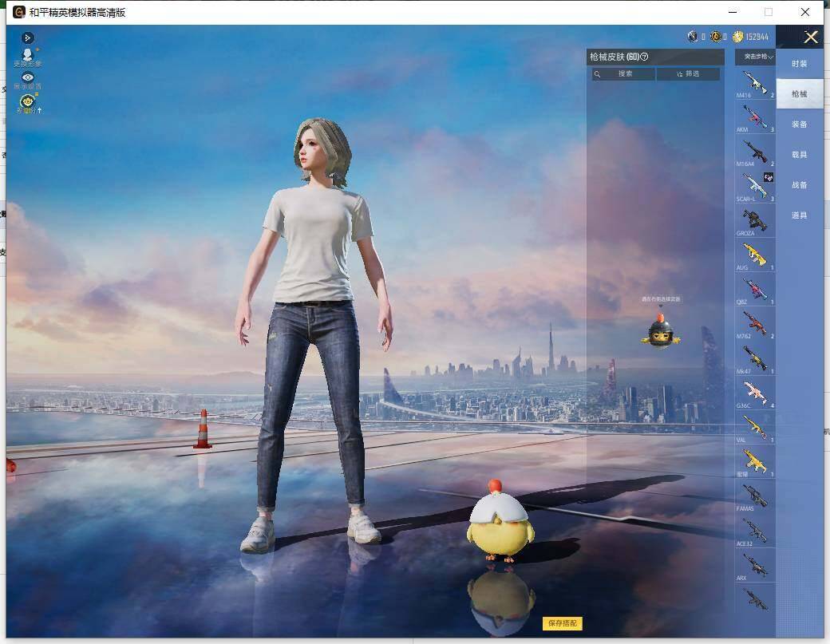Screen dimensions: 830x644
Task: Choose the SCAR-L skin entry
Action: pos(755,186)
